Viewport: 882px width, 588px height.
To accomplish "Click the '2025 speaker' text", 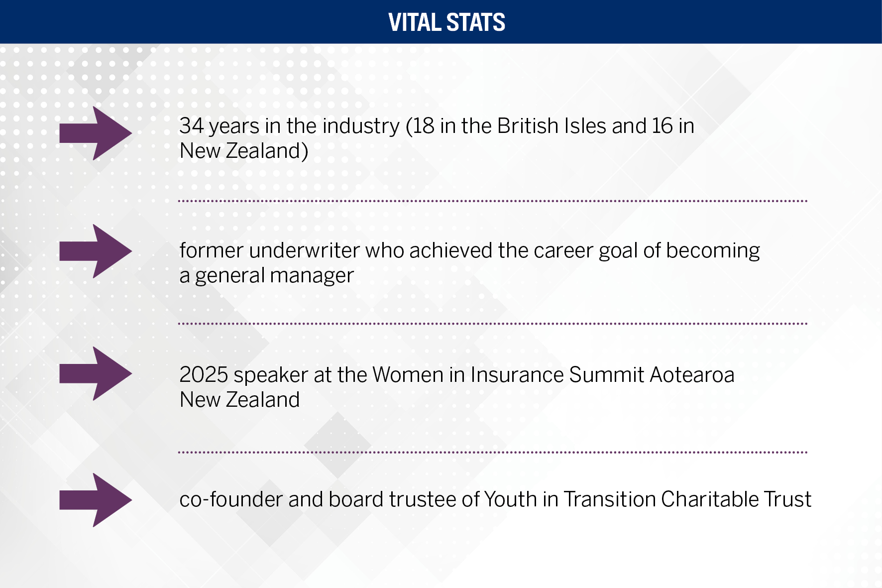I will [x=243, y=375].
